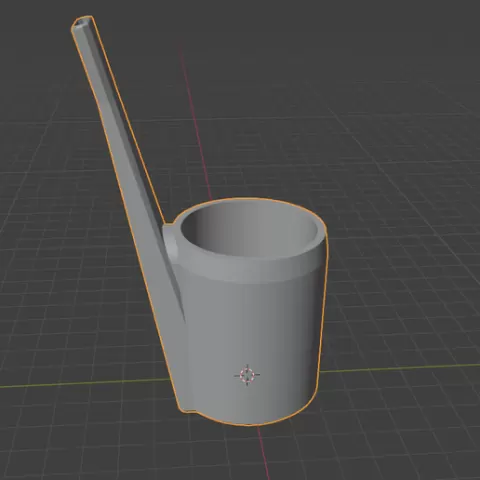Click the red axis line below the bucket
Viewport: 480px width, 480px height.
click(x=263, y=453)
